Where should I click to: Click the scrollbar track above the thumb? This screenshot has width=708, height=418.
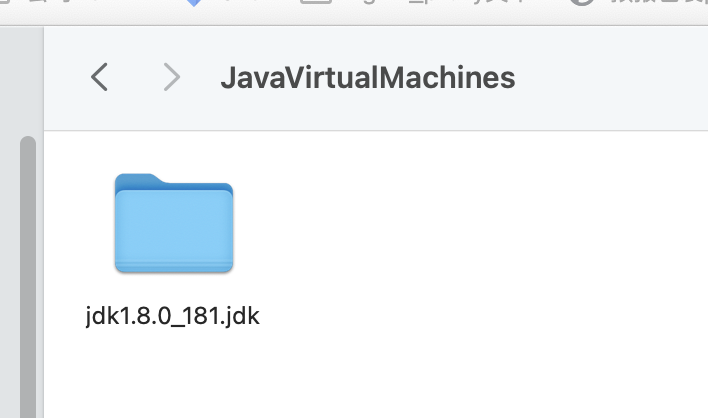28,81
